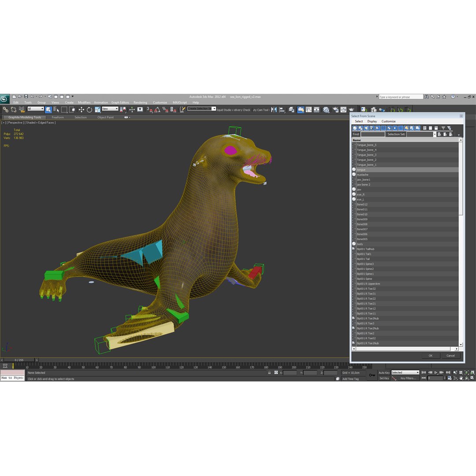Choose the Rectangular Selection Region tool

tap(64, 110)
